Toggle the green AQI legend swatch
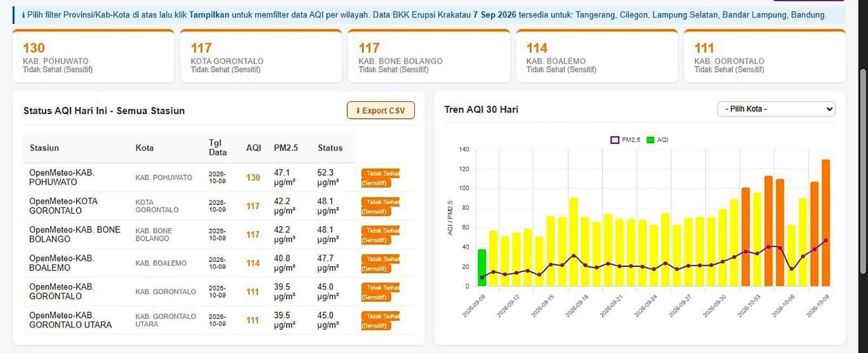 [x=650, y=140]
